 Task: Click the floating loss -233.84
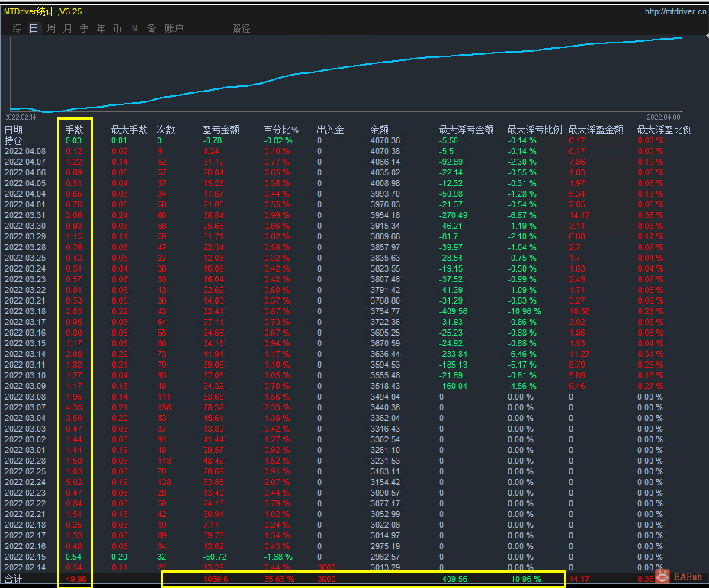pyautogui.click(x=453, y=354)
